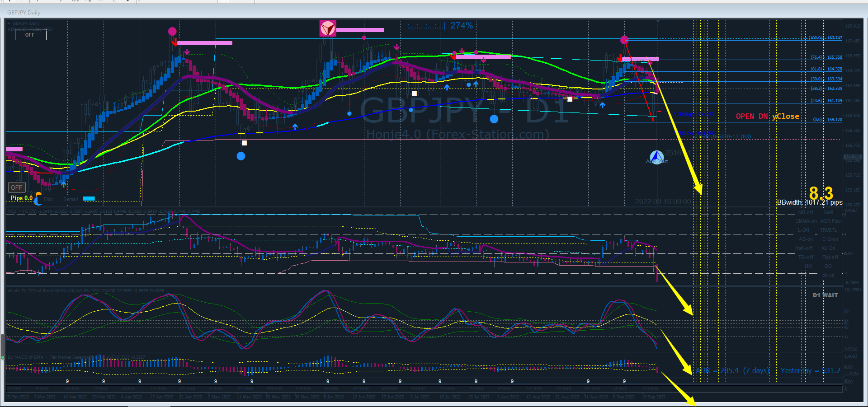Click the Fibonacci (38.2) 162.339 level label
The height and width of the screenshot is (407, 868).
(x=826, y=89)
